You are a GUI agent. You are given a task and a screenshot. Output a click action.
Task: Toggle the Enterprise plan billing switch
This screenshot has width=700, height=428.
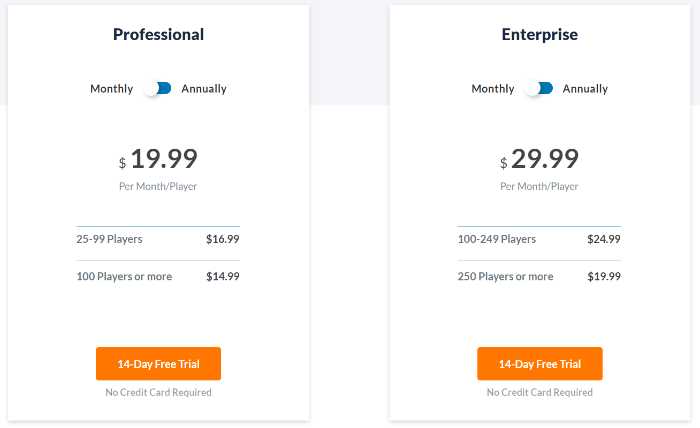coord(540,89)
